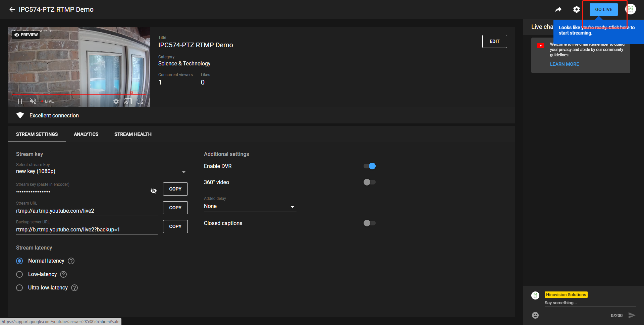644x325 pixels.
Task: Select Ultra low-latency option
Action: (x=19, y=288)
